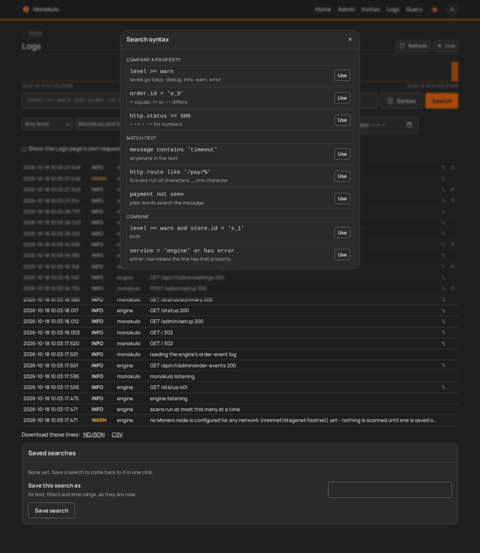Use the 'level >= warn' example
This screenshot has height=553, width=480.
[342, 75]
